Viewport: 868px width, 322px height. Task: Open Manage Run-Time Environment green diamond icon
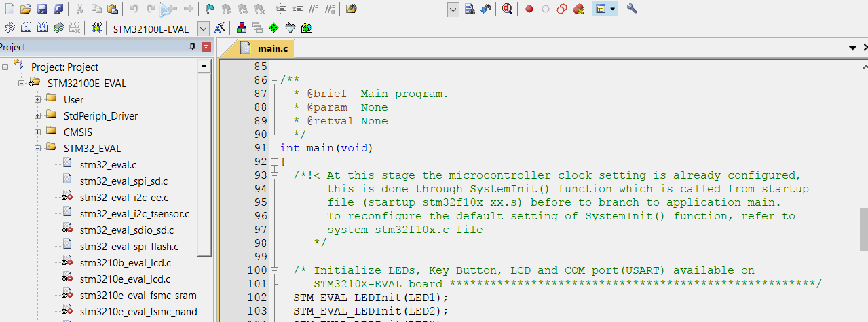click(273, 28)
